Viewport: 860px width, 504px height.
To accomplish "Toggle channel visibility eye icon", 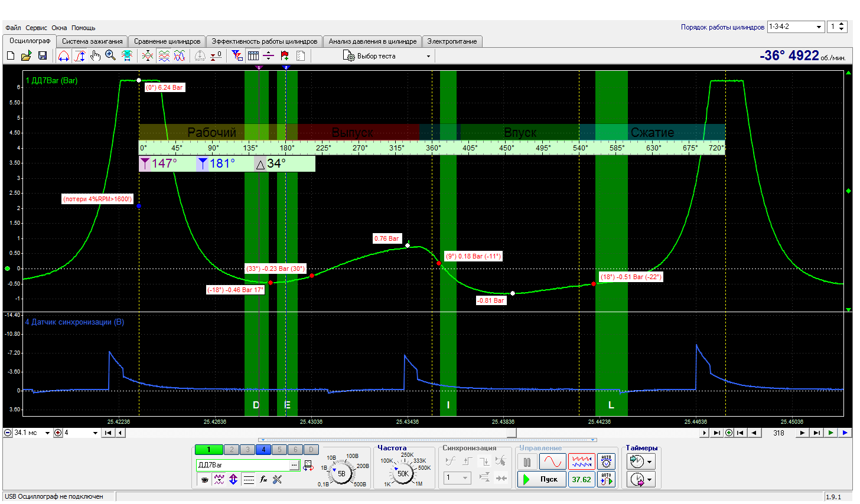I will tap(204, 479).
